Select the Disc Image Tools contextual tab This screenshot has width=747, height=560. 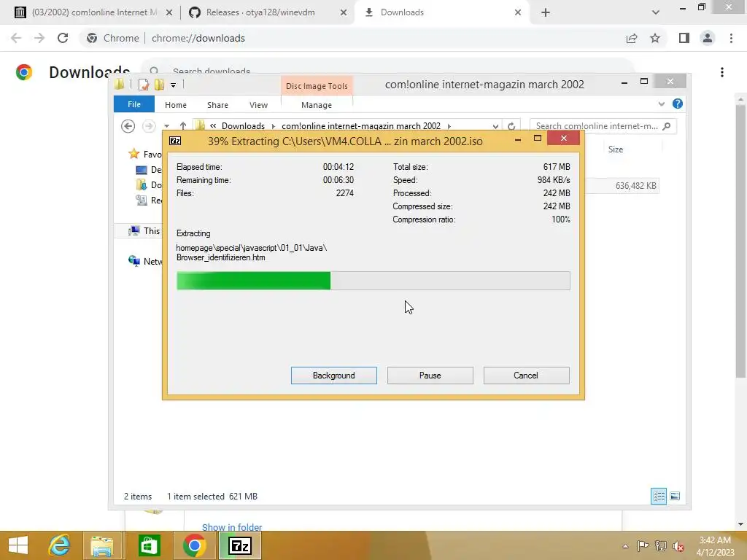(x=317, y=86)
